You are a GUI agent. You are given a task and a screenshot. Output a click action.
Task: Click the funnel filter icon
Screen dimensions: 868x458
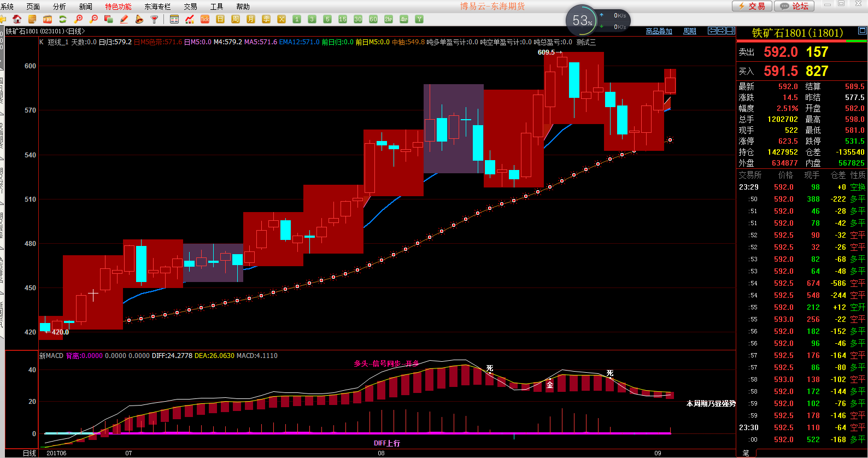[155, 19]
